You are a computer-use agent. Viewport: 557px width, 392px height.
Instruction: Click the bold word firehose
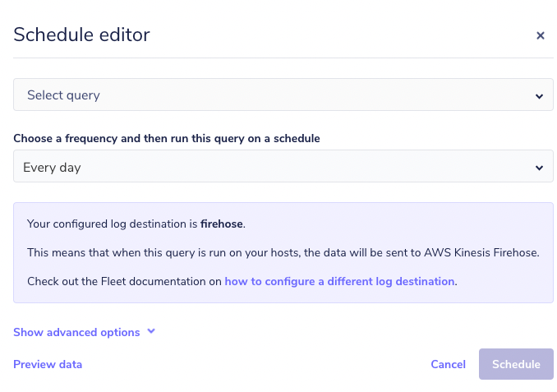[222, 224]
